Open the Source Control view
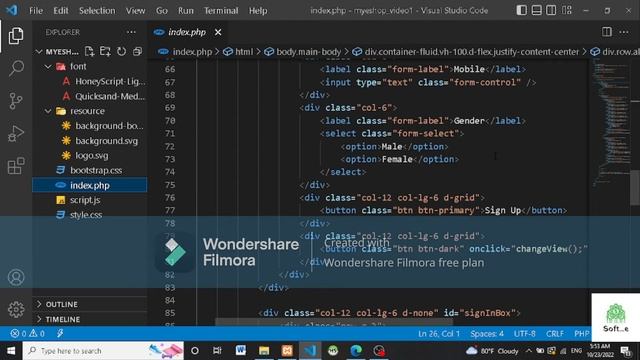Viewport: 640px width, 360px height. (x=16, y=101)
